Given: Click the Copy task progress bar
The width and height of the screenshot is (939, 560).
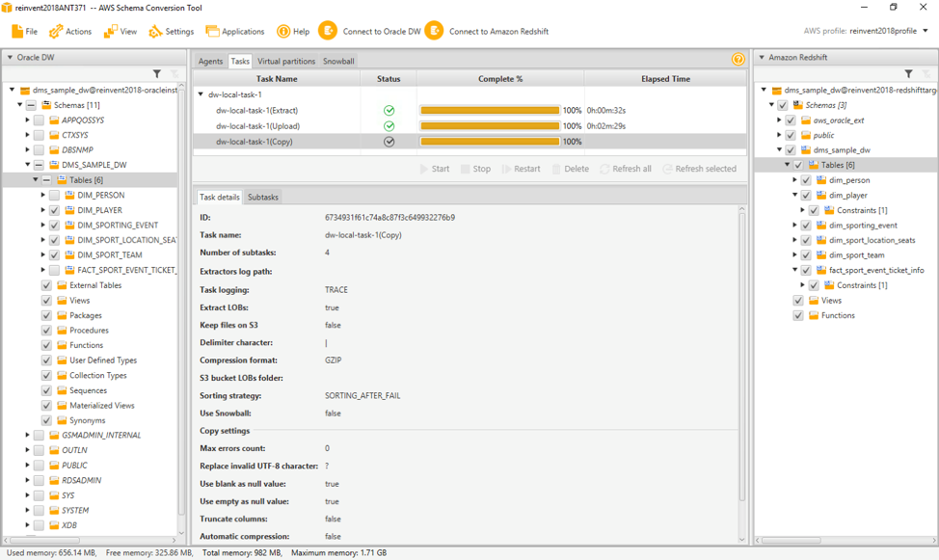Looking at the screenshot, I should click(x=490, y=142).
